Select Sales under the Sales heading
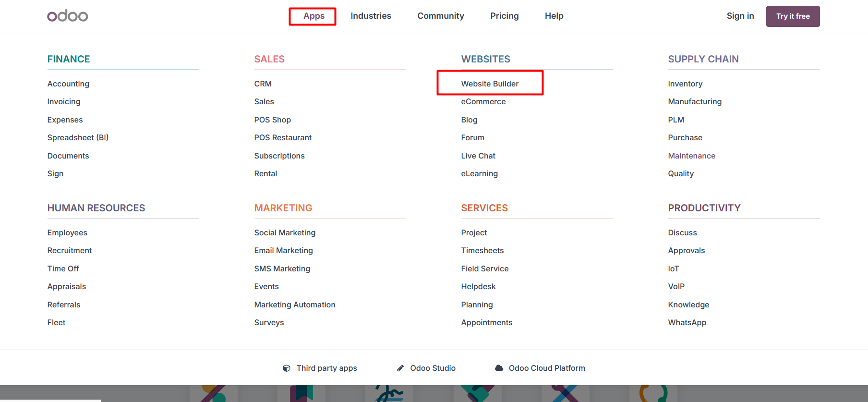The image size is (868, 402). [264, 102]
